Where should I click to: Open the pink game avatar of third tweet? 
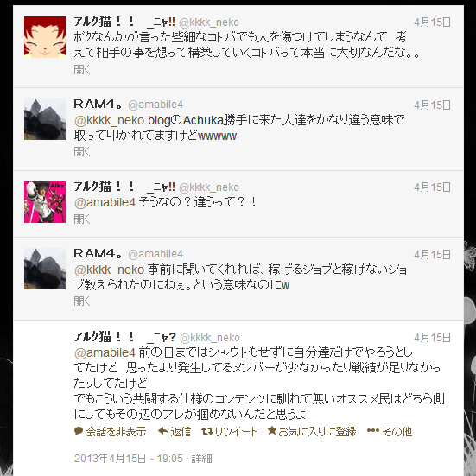tap(45, 202)
